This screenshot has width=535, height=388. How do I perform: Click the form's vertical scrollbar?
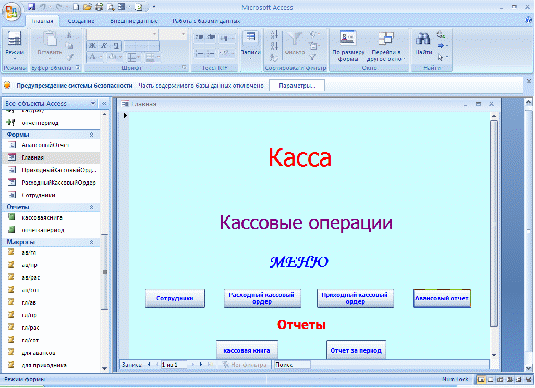pyautogui.click(x=494, y=235)
